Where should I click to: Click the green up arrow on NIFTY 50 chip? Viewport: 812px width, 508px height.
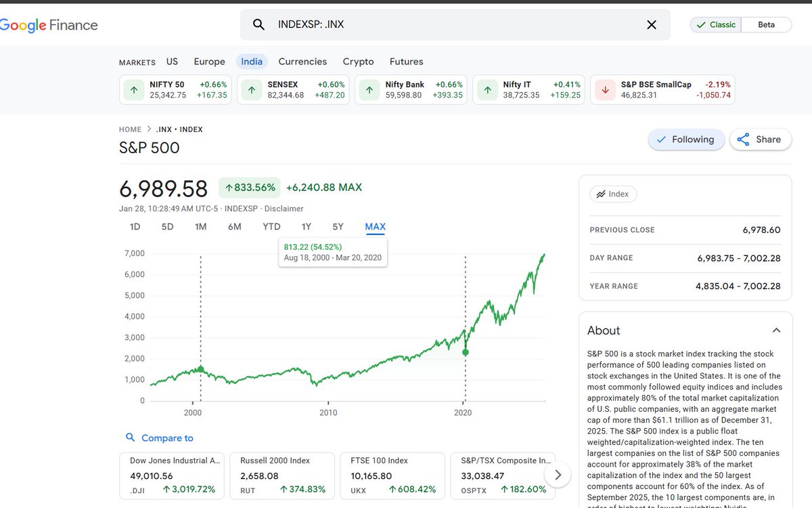[133, 89]
